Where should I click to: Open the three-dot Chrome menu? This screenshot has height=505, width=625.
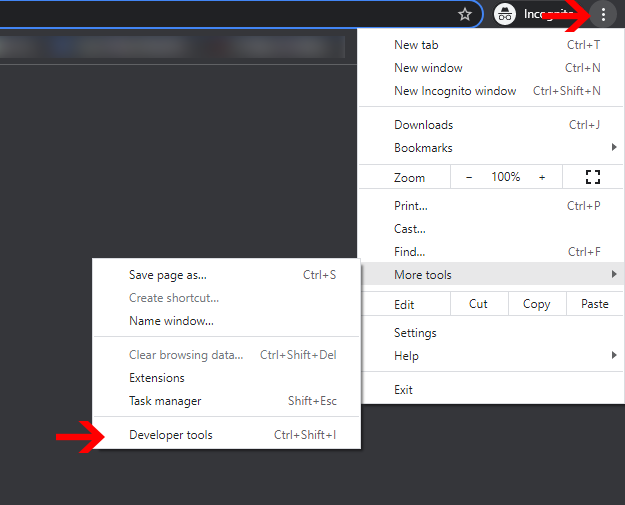[x=604, y=15]
